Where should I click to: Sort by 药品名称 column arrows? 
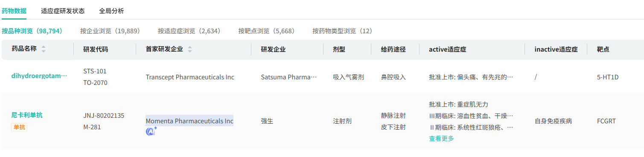(44, 49)
